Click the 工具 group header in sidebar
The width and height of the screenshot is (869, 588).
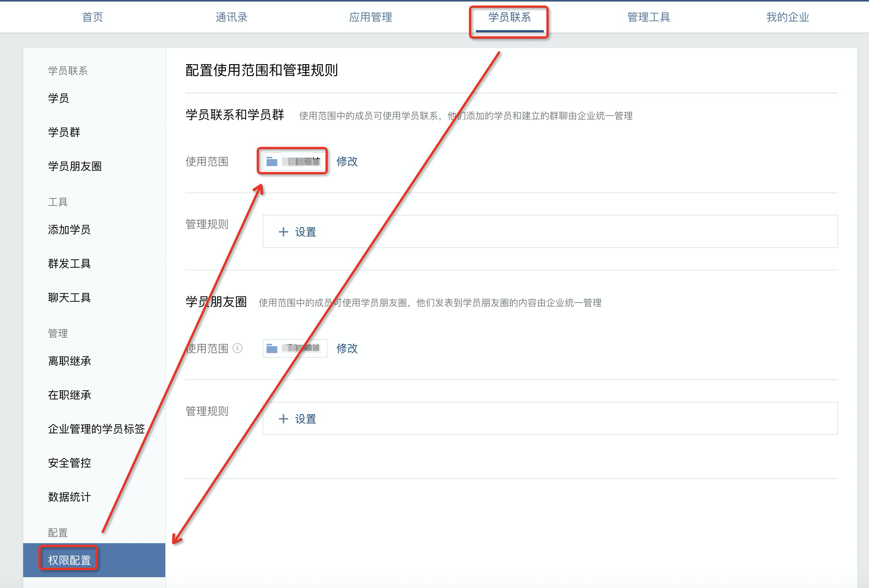[58, 202]
